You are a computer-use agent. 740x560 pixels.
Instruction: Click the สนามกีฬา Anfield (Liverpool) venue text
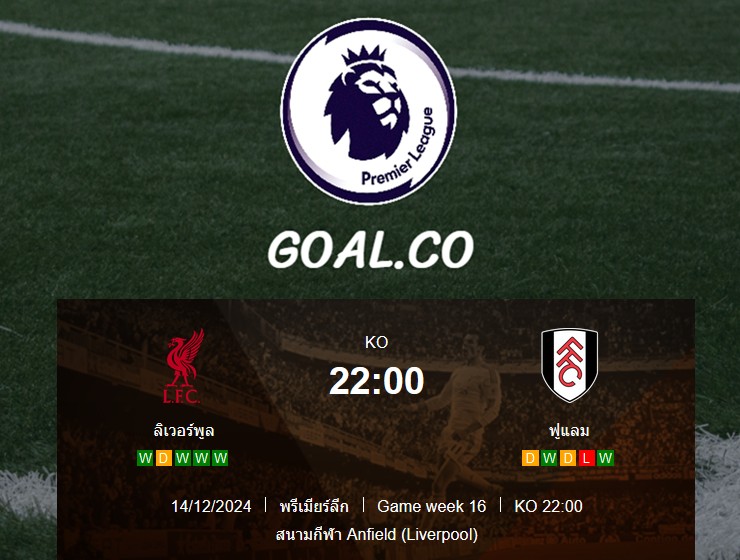click(377, 535)
